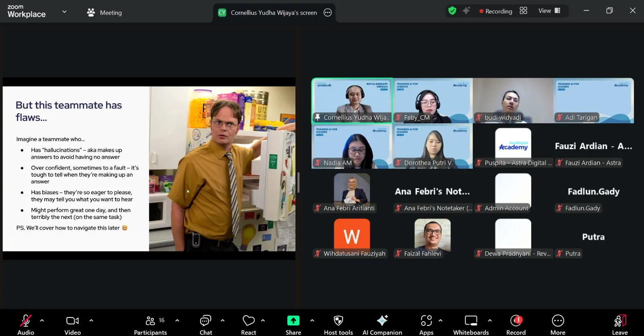Switch to the Meeting tab

104,12
